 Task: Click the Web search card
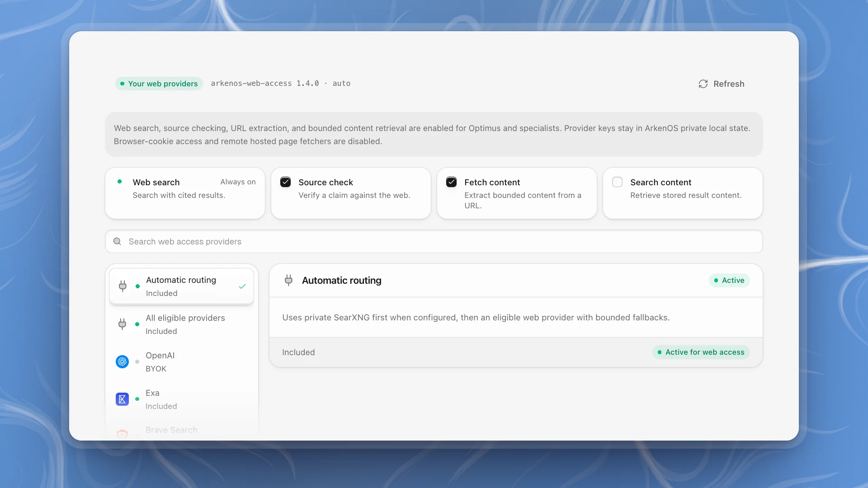point(185,193)
